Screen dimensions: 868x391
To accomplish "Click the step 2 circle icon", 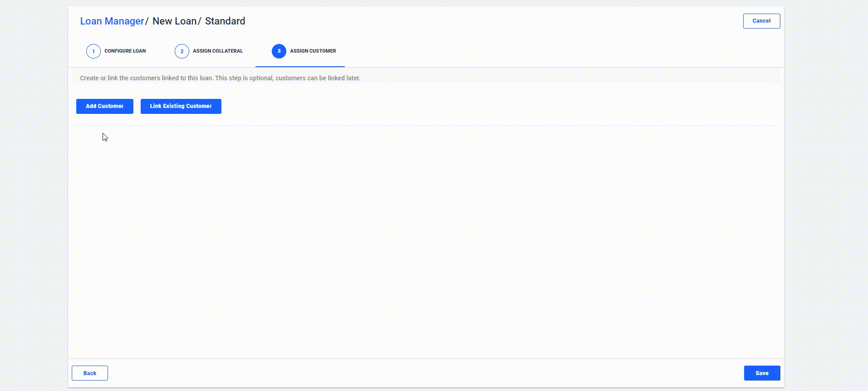I will tap(182, 51).
